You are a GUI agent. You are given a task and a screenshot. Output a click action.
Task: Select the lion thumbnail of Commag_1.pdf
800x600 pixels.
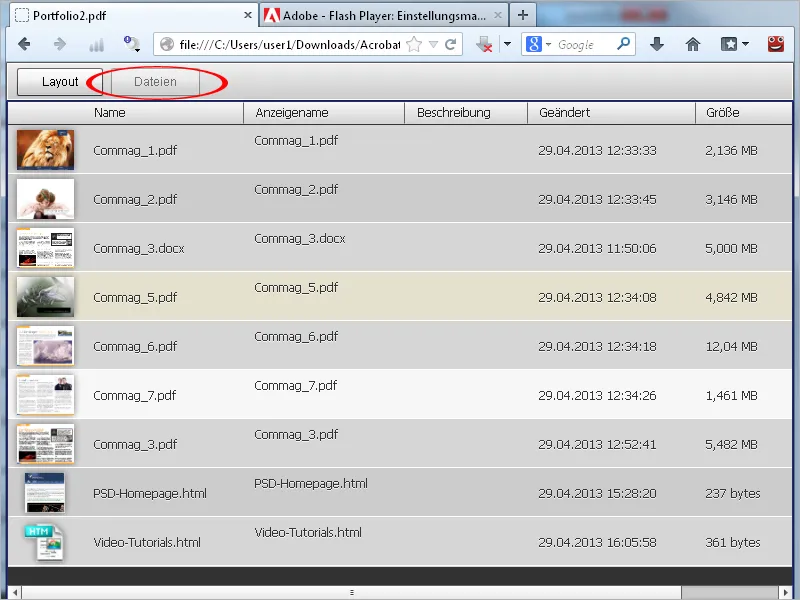pos(45,149)
